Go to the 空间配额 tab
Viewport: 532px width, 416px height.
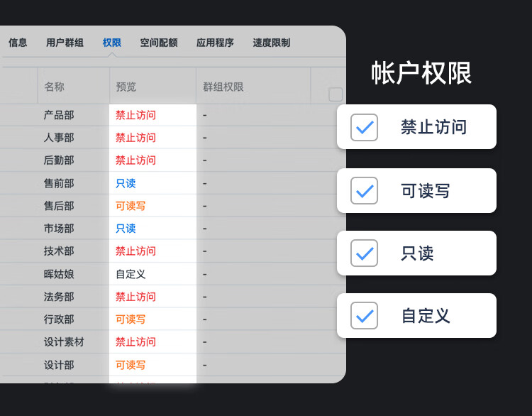pyautogui.click(x=159, y=43)
